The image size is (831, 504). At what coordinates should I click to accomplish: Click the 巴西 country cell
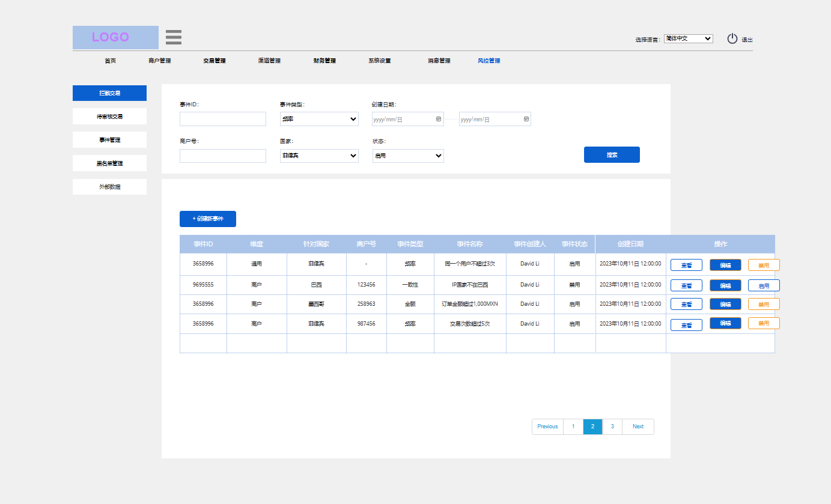click(316, 285)
